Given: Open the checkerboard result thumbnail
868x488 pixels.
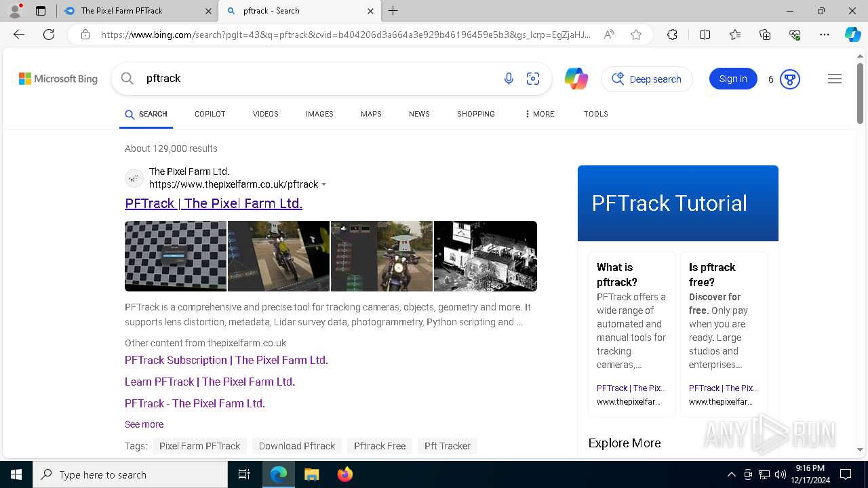Looking at the screenshot, I should coord(176,256).
